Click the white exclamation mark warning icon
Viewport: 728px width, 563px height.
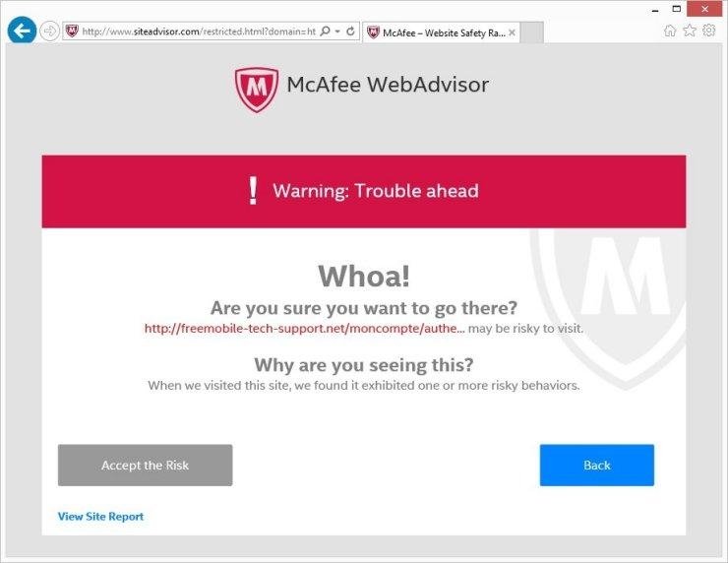(x=253, y=190)
